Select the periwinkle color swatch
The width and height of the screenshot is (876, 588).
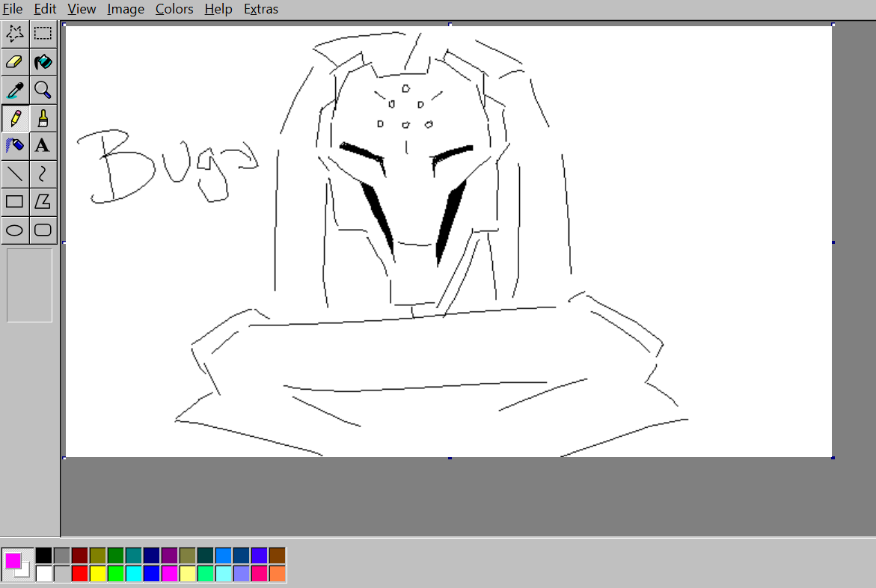click(x=242, y=574)
